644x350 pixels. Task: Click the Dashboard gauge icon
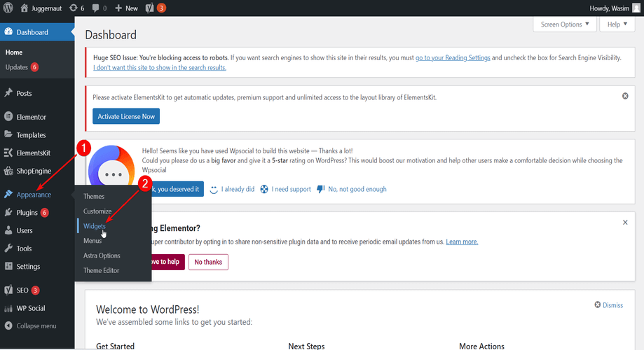coord(8,32)
